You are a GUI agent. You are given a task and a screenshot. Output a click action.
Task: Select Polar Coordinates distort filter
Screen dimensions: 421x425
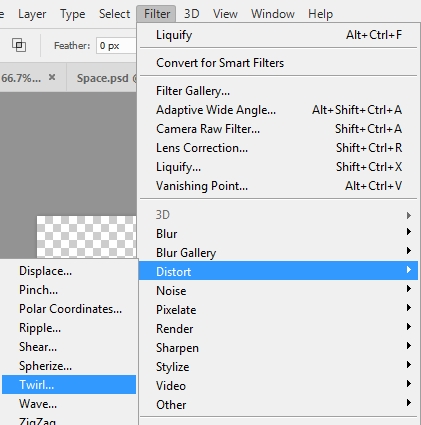[x=69, y=309]
